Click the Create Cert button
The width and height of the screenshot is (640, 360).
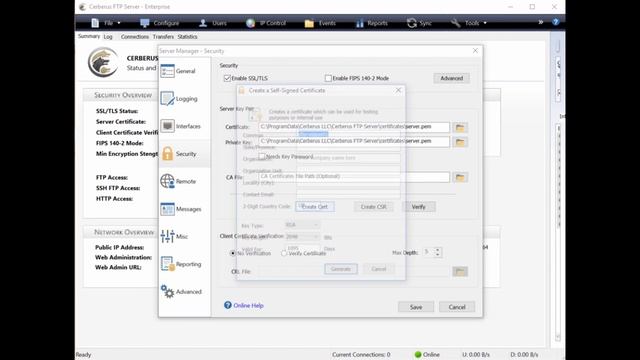pyautogui.click(x=315, y=207)
